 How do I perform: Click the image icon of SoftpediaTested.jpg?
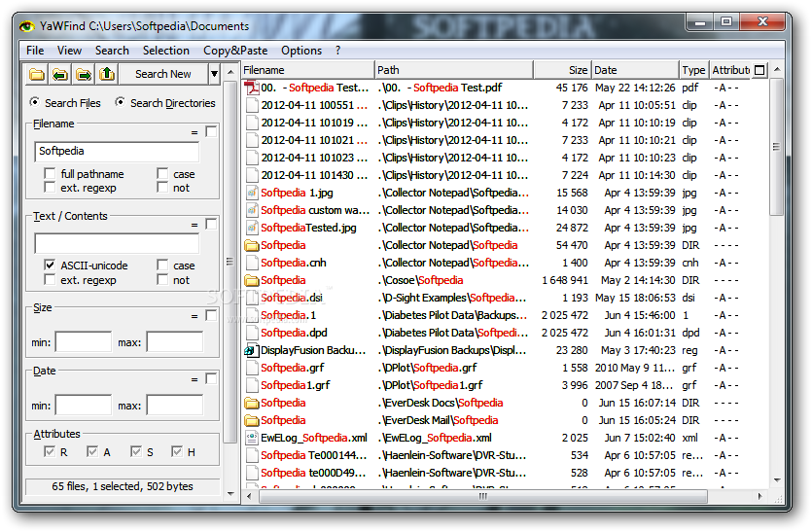click(x=252, y=228)
